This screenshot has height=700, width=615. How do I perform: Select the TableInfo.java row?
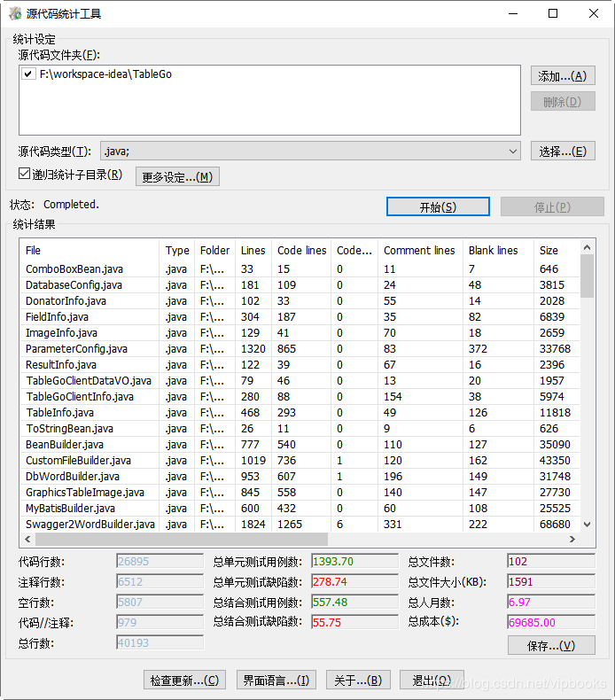pyautogui.click(x=300, y=413)
